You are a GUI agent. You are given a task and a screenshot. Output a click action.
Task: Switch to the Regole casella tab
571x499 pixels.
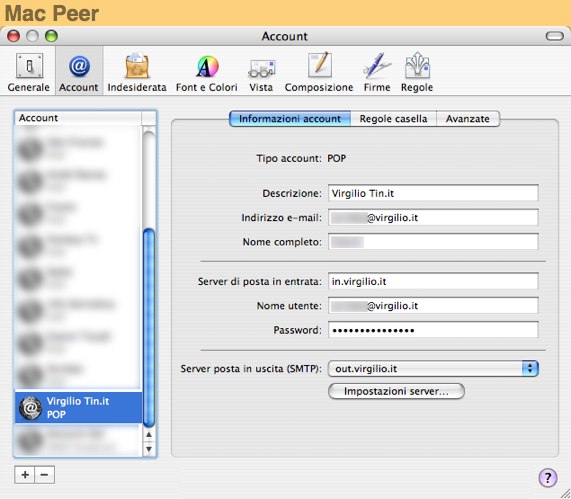pyautogui.click(x=393, y=119)
